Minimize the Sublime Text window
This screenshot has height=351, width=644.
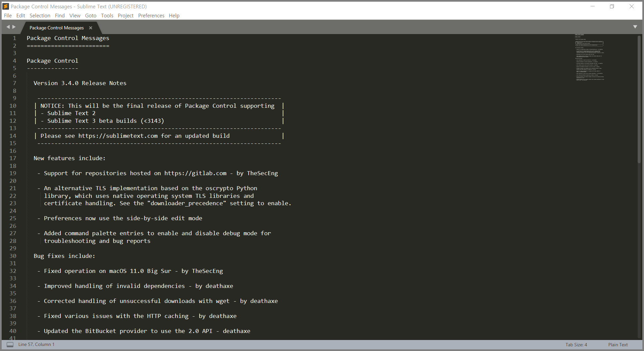(593, 6)
